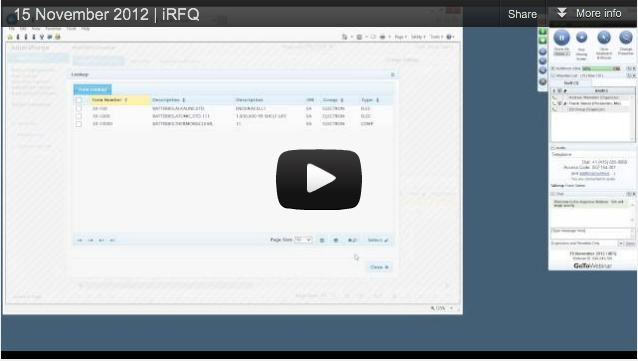Collapse the Attendee List pane
Image resolution: width=638 pixels, height=361 pixels.
553,76
